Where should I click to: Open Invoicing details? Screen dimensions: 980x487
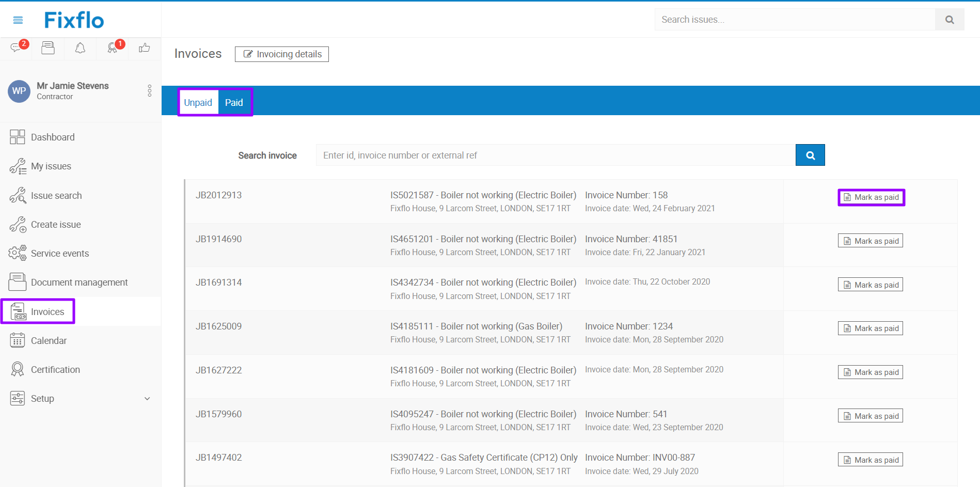point(281,54)
